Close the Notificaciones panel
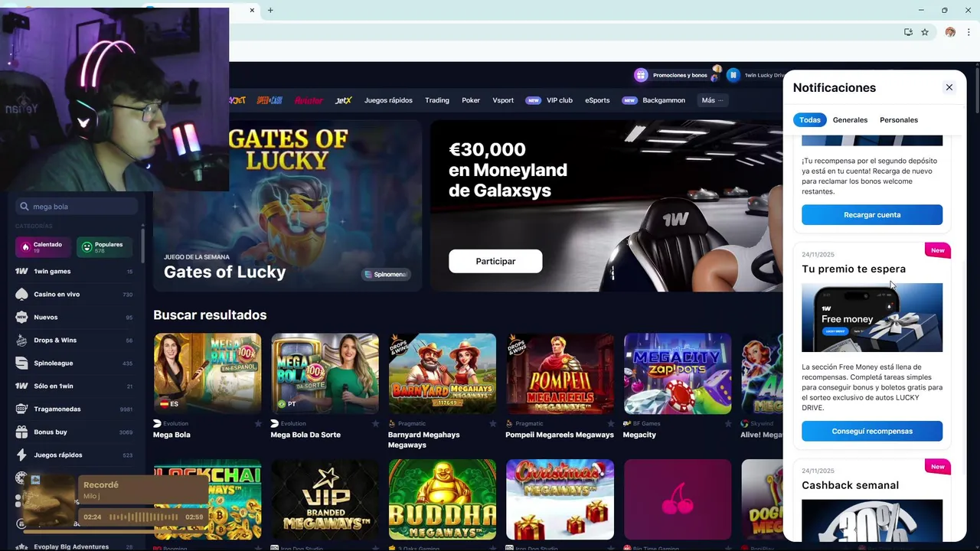980x551 pixels. [x=949, y=87]
